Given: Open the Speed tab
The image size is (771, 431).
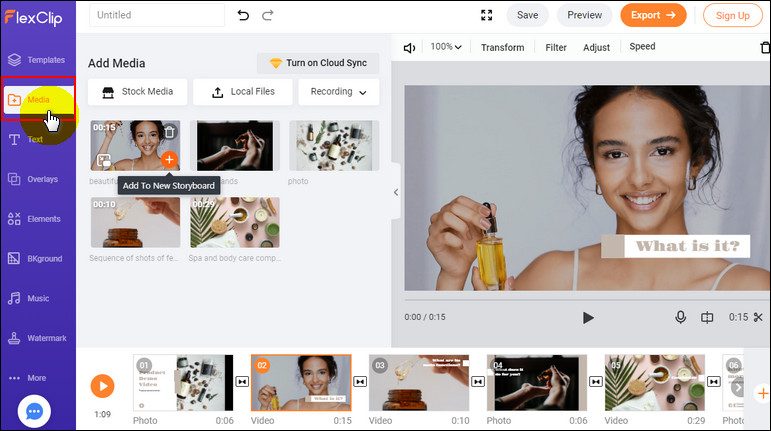Looking at the screenshot, I should point(642,47).
